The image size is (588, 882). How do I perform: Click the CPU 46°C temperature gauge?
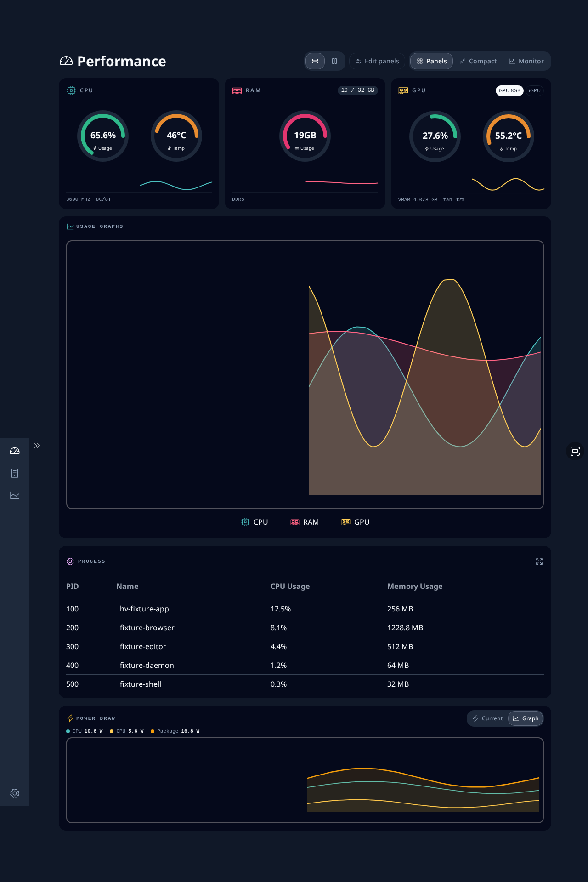[176, 136]
